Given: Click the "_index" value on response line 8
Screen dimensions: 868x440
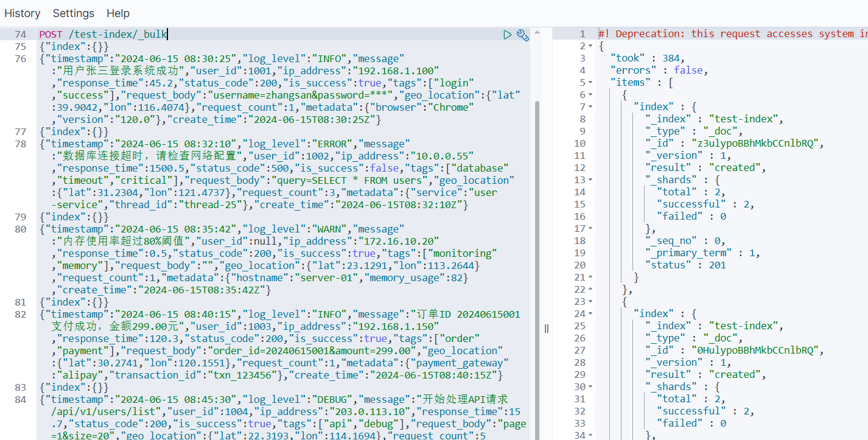Looking at the screenshot, I should coord(746,119).
